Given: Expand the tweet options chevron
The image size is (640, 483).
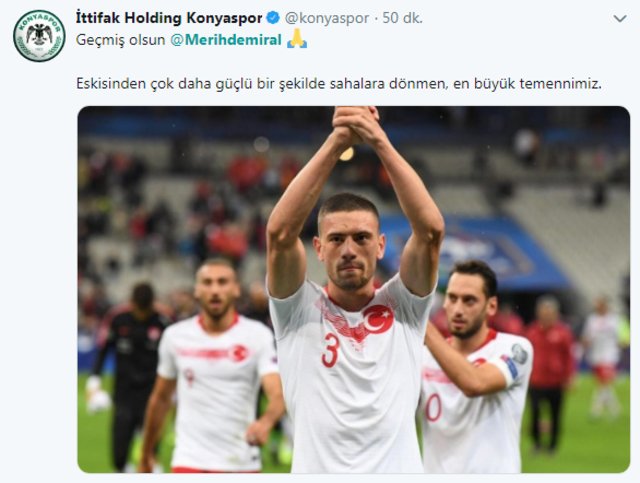Looking at the screenshot, I should 620,18.
